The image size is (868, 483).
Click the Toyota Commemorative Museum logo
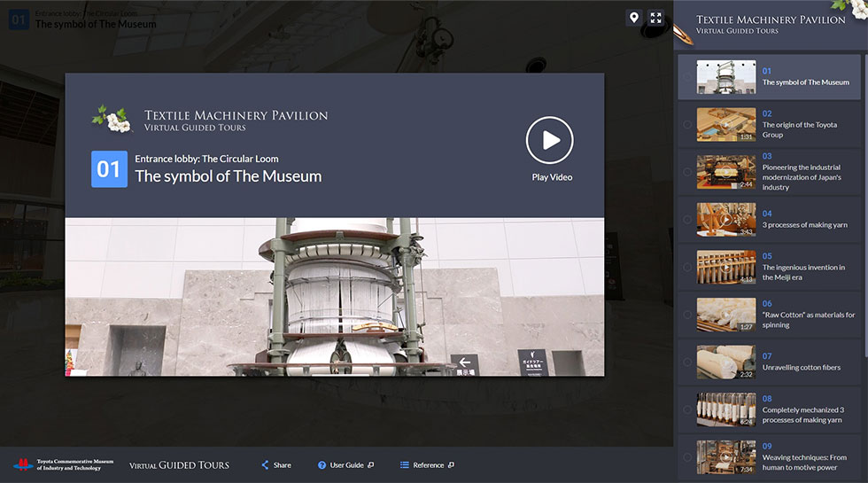tap(63, 464)
